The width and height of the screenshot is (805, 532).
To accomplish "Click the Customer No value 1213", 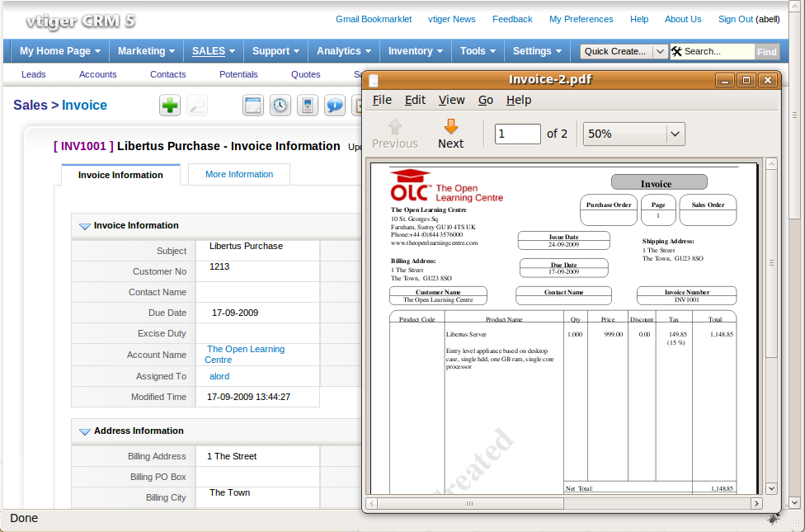I will [x=219, y=266].
